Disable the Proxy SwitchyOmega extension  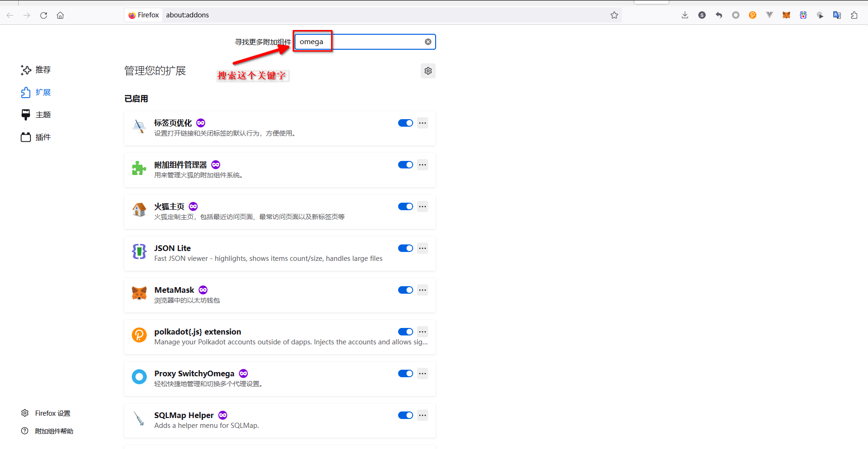(x=405, y=373)
